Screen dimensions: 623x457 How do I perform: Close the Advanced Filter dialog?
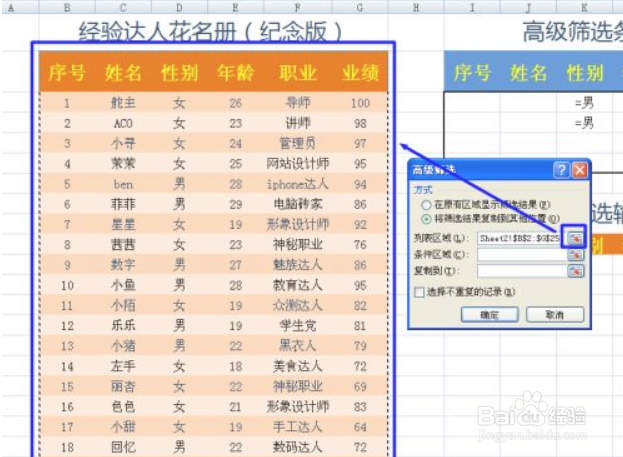[580, 170]
